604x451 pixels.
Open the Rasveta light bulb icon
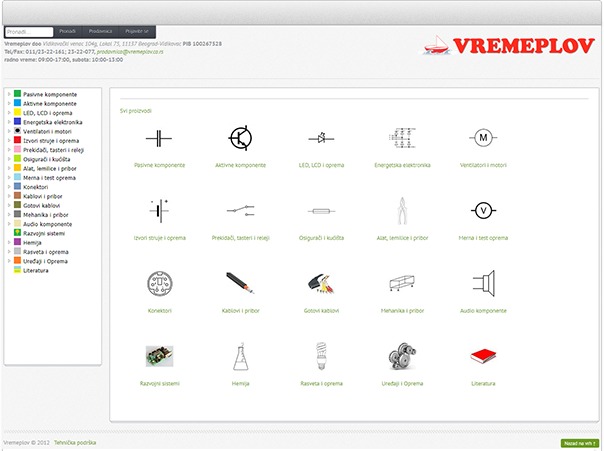click(x=321, y=355)
